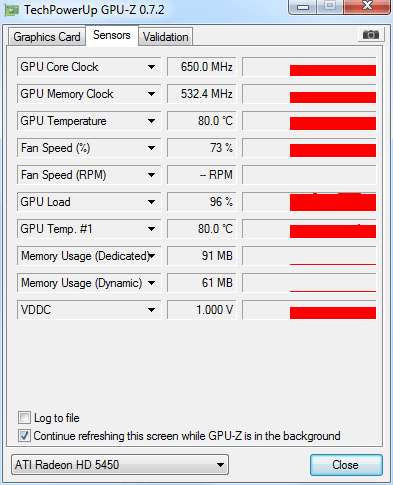Open the Validation tab
The width and height of the screenshot is (393, 485).
(x=165, y=37)
